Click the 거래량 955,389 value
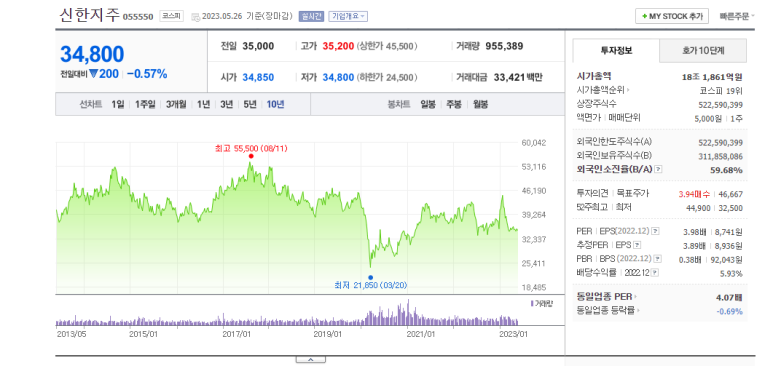 (x=504, y=46)
